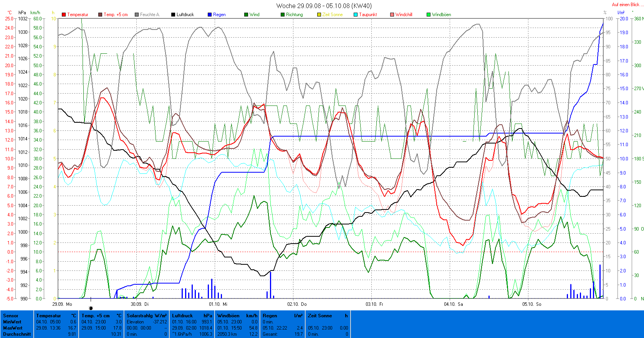Select the 04.10. Sa date label
644x338 pixels.
click(x=454, y=304)
